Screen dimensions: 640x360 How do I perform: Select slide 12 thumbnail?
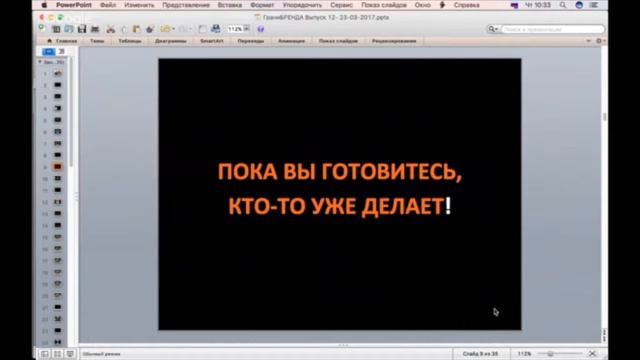pos(58,202)
